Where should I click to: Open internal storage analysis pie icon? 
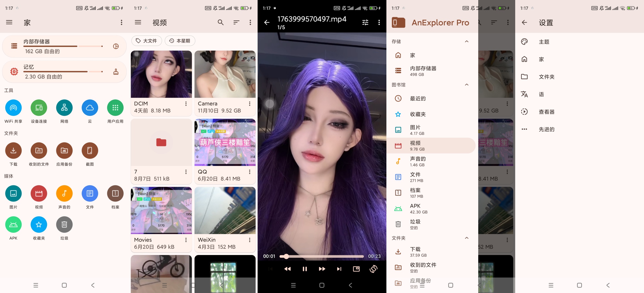[116, 46]
